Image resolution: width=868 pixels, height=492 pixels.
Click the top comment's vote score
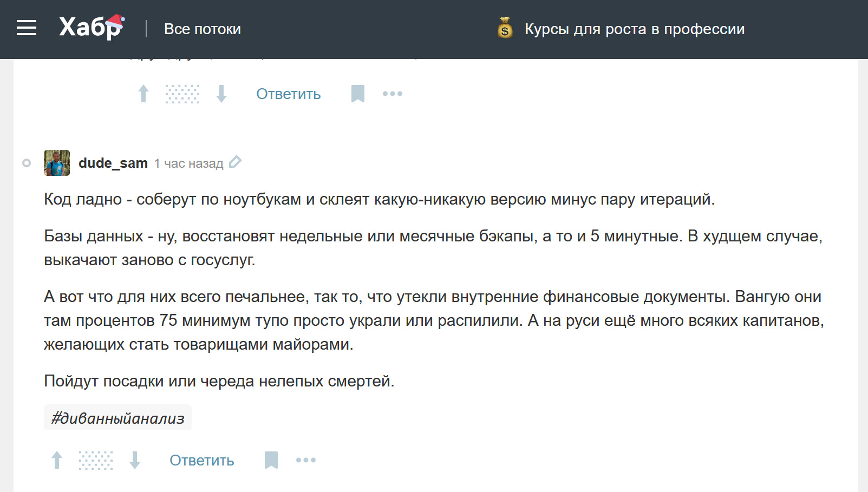pos(182,94)
